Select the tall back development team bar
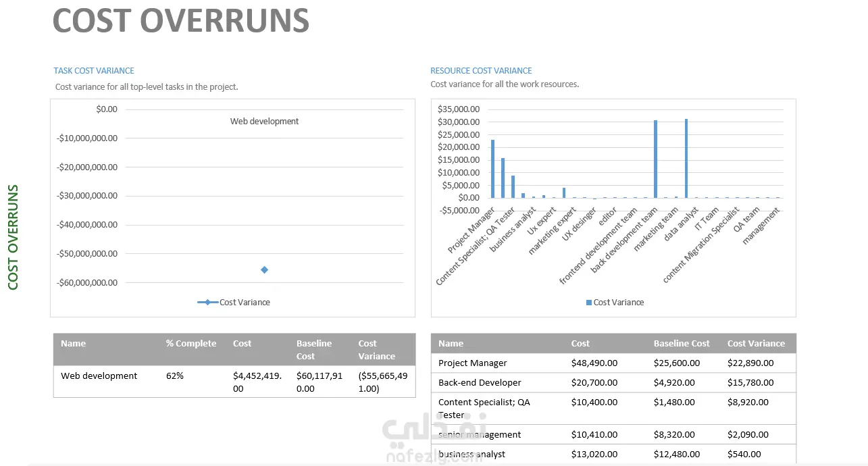The width and height of the screenshot is (868, 466). pyautogui.click(x=655, y=159)
